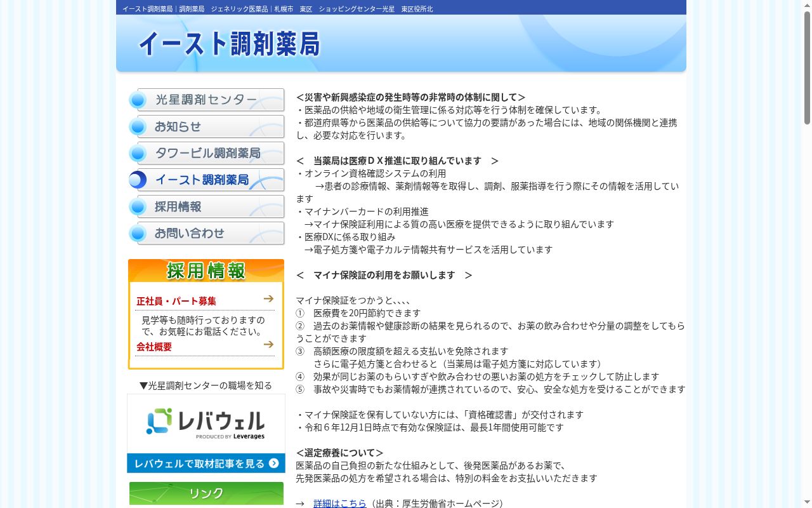This screenshot has width=812, height=508.
Task: Open the レバウェル logo banner
Action: [206, 424]
